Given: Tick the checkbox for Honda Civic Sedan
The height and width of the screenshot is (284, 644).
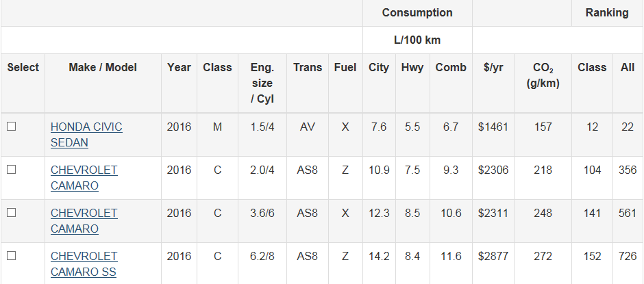Looking at the screenshot, I should pos(12,127).
